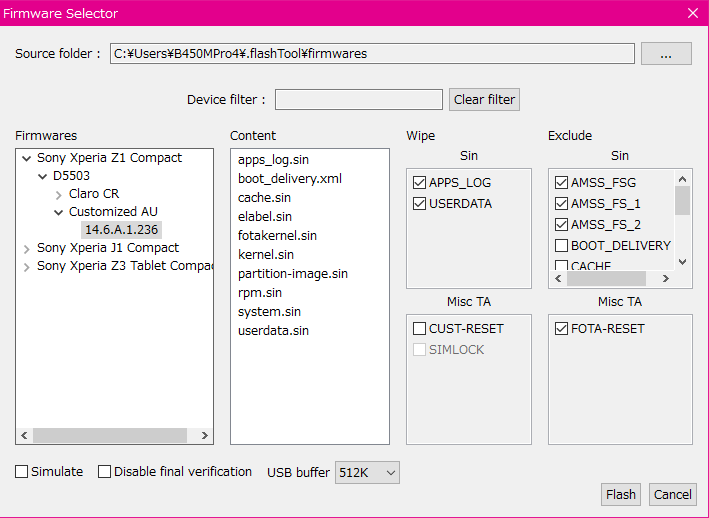
Task: Select boot_delivery.xml in Content list
Action: (x=290, y=179)
